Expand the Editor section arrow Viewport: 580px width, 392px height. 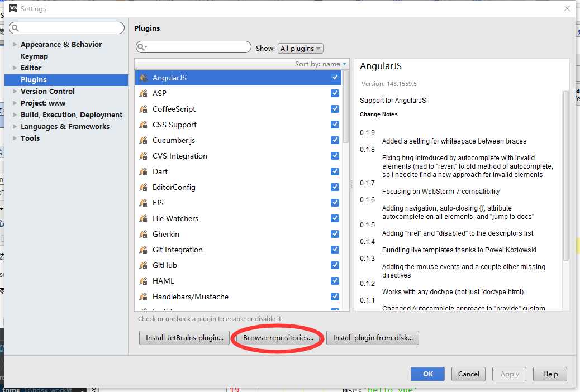pos(15,68)
